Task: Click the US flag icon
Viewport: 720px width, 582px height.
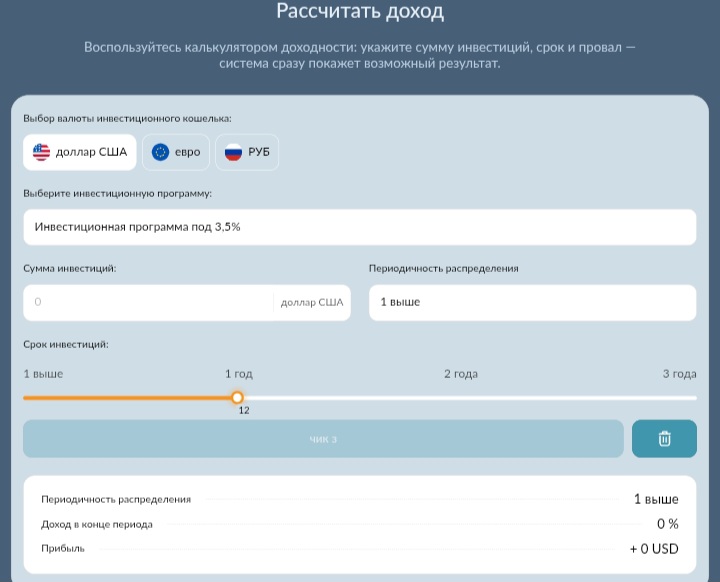Action: (41, 152)
